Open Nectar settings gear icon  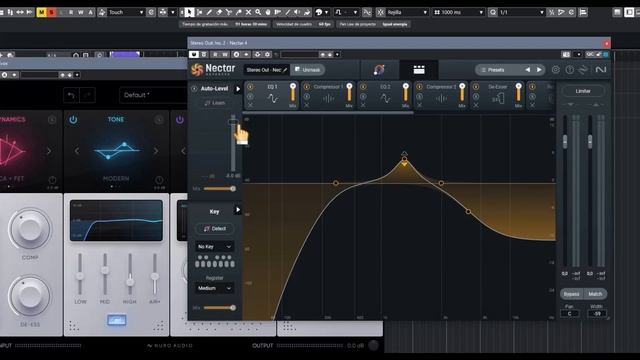[x=556, y=70]
